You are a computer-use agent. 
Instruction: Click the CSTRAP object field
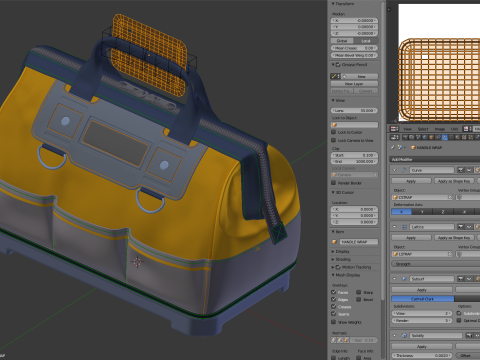(422, 197)
